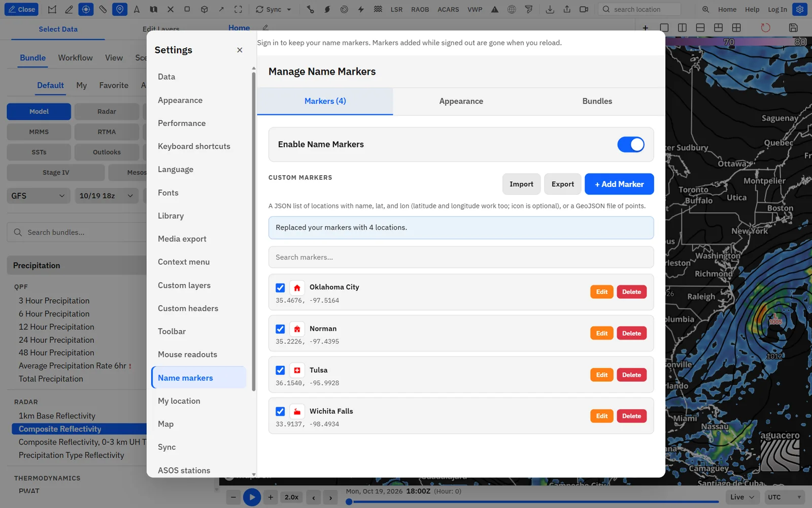Click the video camera record icon
The image size is (812, 508).
[584, 9]
